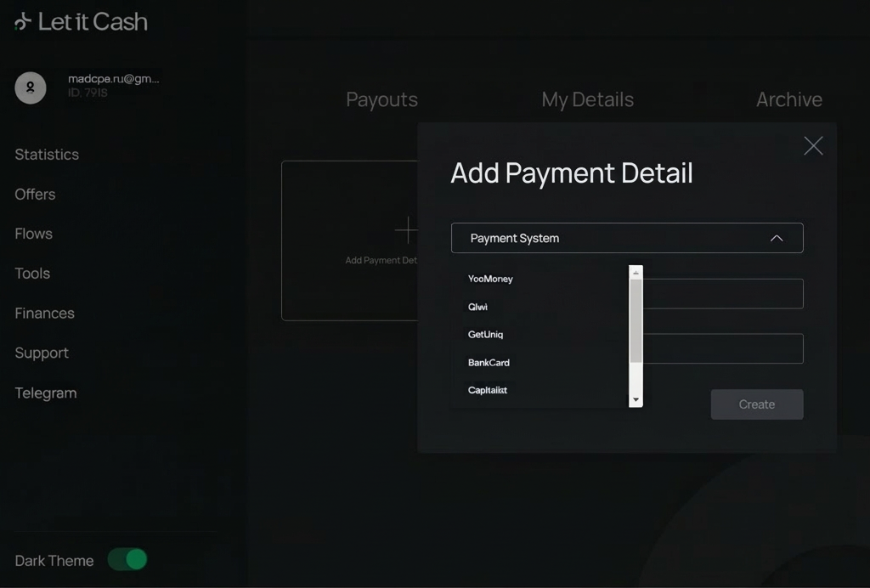Focus the second detail input field

[723, 348]
